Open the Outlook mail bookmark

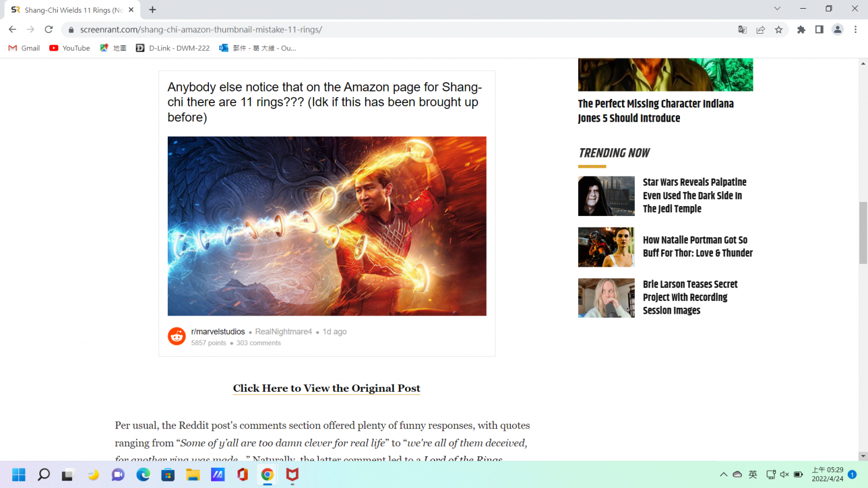[258, 48]
